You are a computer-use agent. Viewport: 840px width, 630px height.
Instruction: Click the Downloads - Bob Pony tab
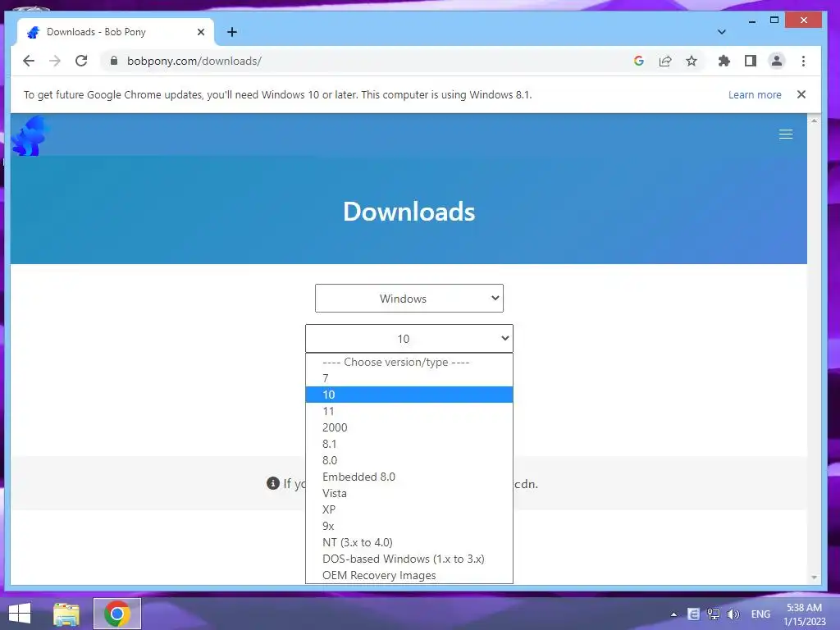coord(115,32)
